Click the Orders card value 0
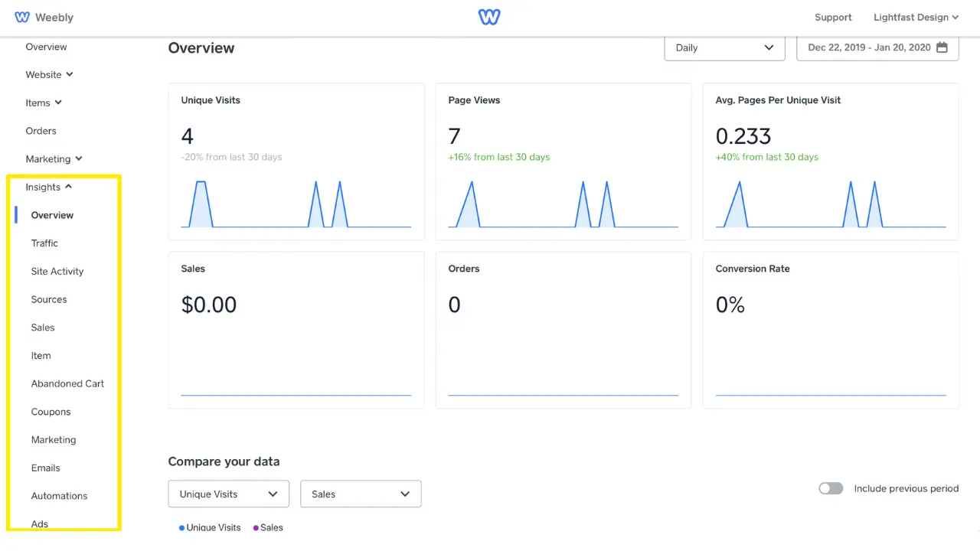980x551 pixels. tap(454, 305)
